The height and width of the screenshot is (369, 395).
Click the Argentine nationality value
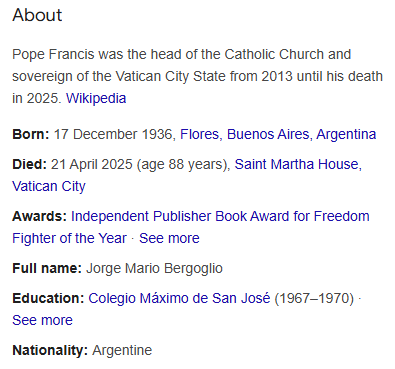click(x=122, y=350)
